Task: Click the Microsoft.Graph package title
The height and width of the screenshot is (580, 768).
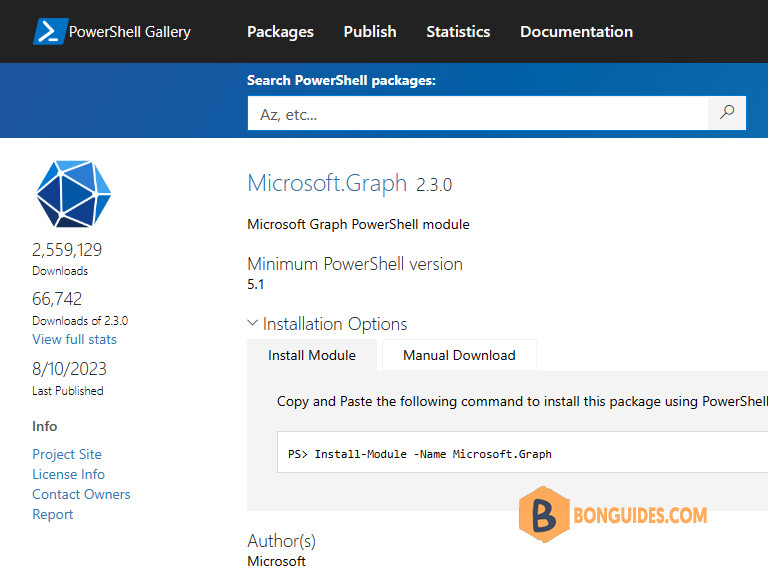Action: click(327, 184)
